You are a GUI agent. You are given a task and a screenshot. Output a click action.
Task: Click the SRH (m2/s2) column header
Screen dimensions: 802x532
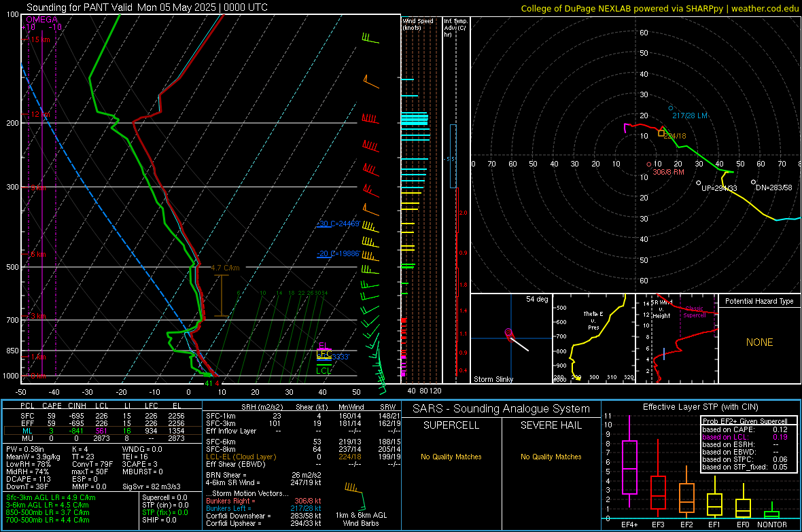click(x=262, y=407)
